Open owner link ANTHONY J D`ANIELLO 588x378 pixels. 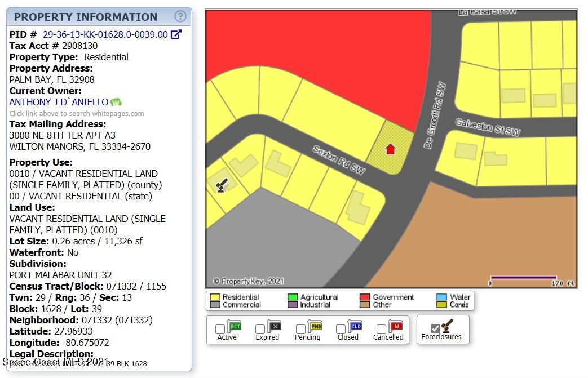tap(59, 102)
